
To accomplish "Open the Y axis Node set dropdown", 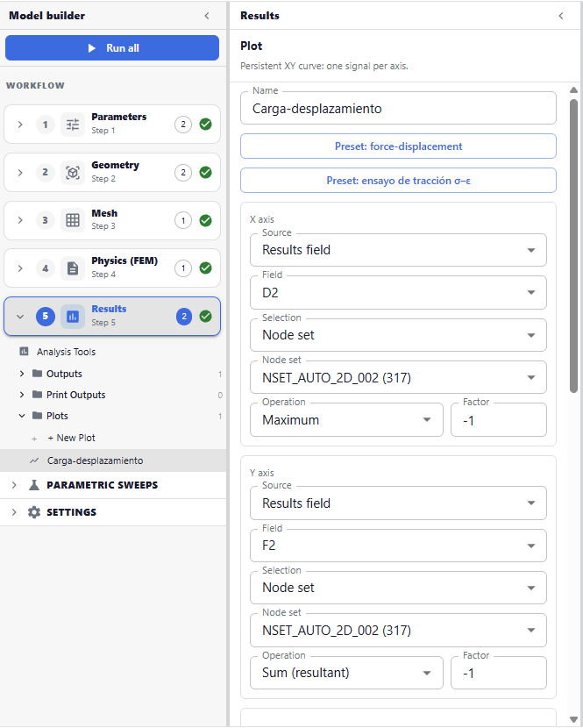I will (x=398, y=631).
